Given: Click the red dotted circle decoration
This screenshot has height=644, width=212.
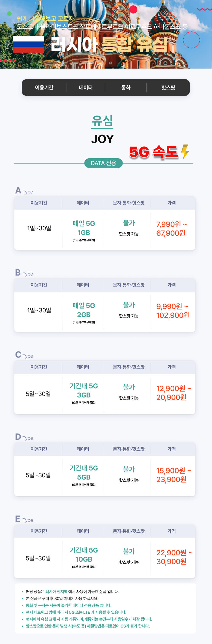Looking at the screenshot, I should (191, 40).
